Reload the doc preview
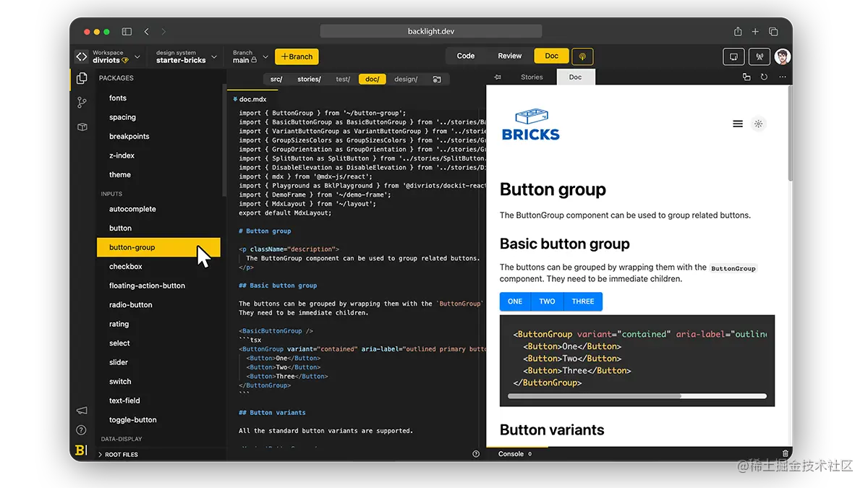Image resolution: width=868 pixels, height=488 pixels. pyautogui.click(x=764, y=77)
